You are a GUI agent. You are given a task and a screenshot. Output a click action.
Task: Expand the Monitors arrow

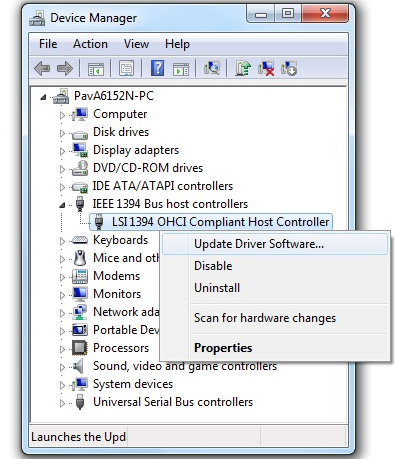[x=62, y=295]
